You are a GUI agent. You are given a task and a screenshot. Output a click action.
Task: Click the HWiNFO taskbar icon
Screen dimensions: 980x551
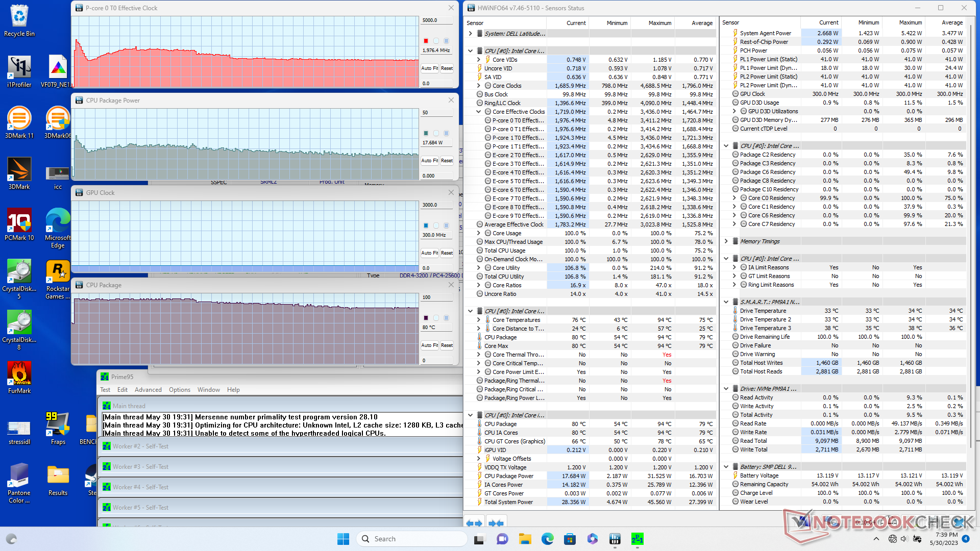615,539
